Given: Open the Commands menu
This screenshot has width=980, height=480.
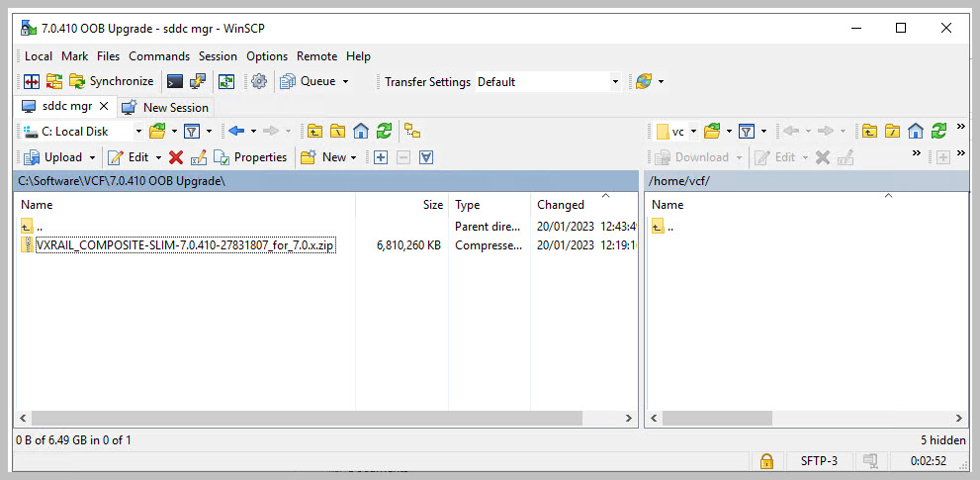Looking at the screenshot, I should (158, 56).
